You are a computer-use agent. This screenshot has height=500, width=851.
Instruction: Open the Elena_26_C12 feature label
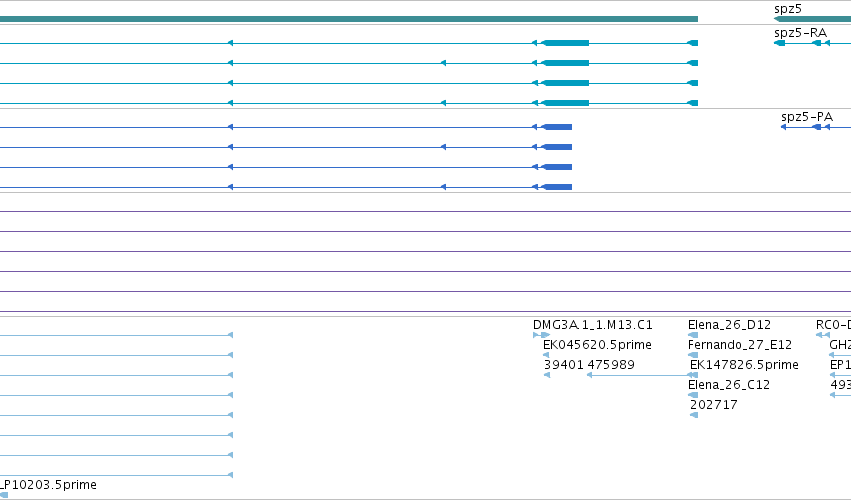pos(729,385)
